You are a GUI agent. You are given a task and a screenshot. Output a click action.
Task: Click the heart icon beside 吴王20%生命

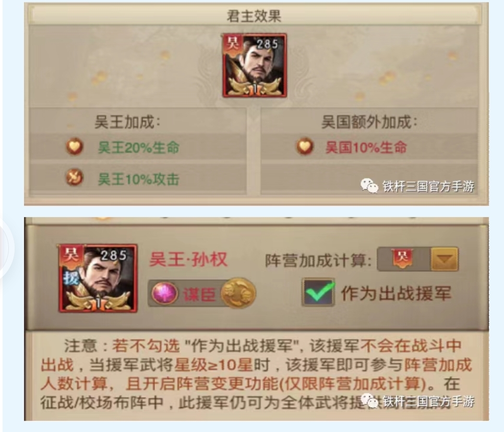[75, 147]
